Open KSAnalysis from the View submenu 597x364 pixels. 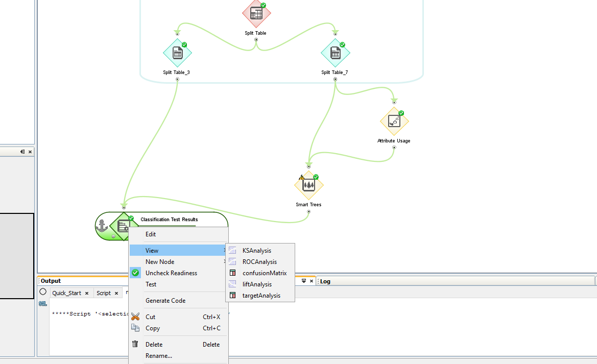point(256,251)
